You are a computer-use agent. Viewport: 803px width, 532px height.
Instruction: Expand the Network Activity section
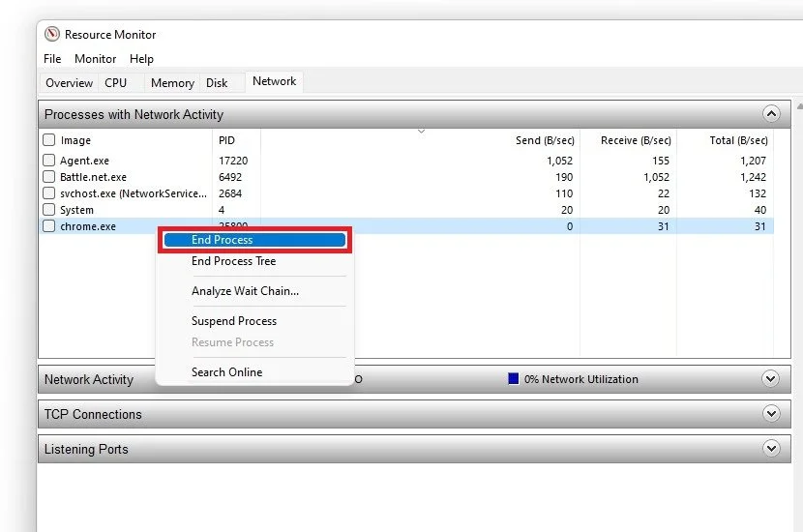coord(771,379)
